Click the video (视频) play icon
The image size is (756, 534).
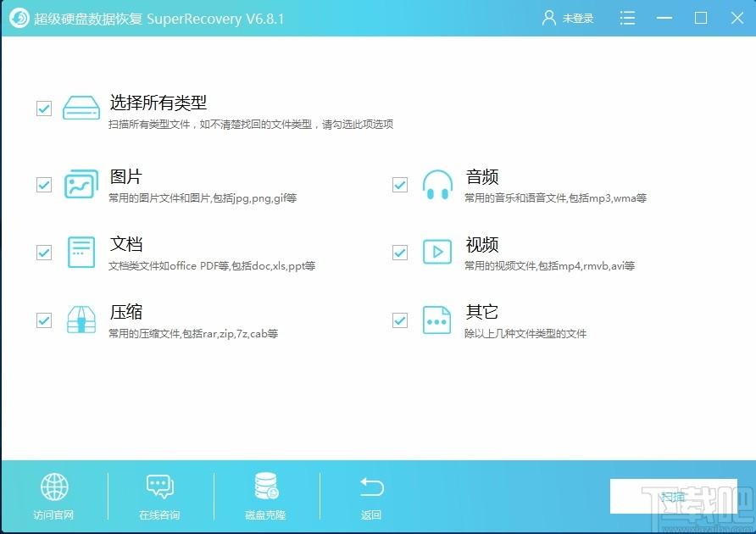coord(437,252)
